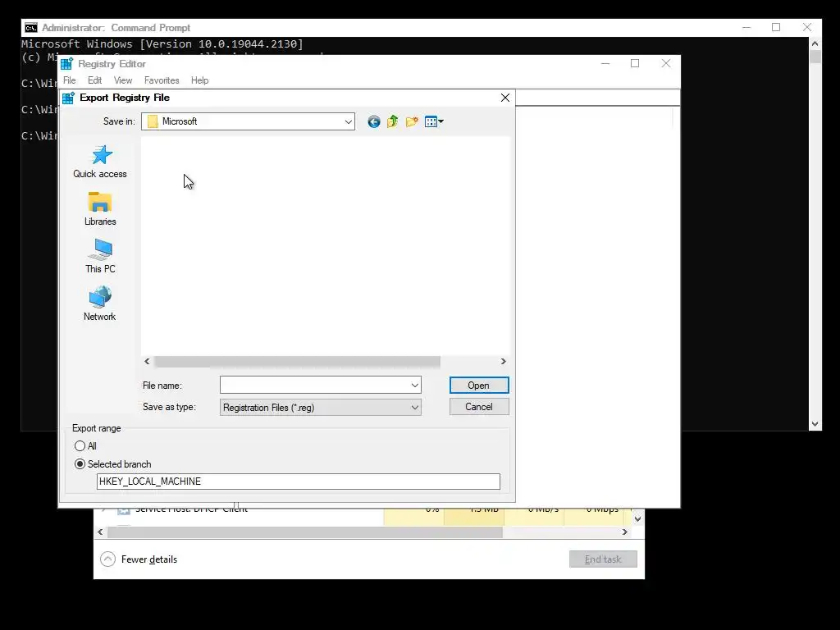Click the End task button in Task Manager
840x630 pixels.
pos(603,559)
